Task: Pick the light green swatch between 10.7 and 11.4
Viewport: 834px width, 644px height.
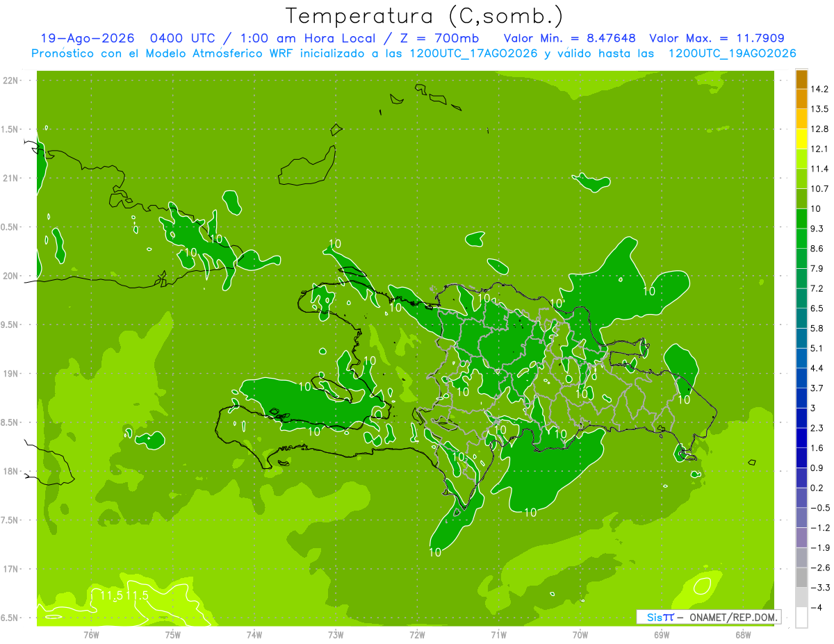Action: (x=801, y=179)
